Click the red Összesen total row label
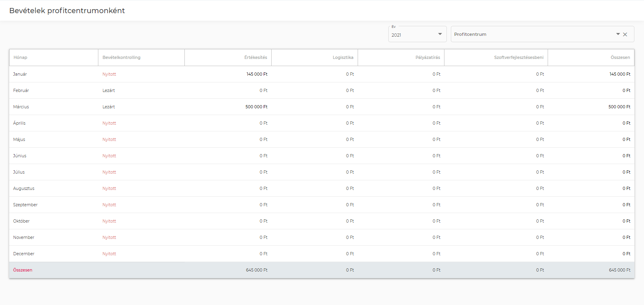The width and height of the screenshot is (644, 305). coord(23,270)
